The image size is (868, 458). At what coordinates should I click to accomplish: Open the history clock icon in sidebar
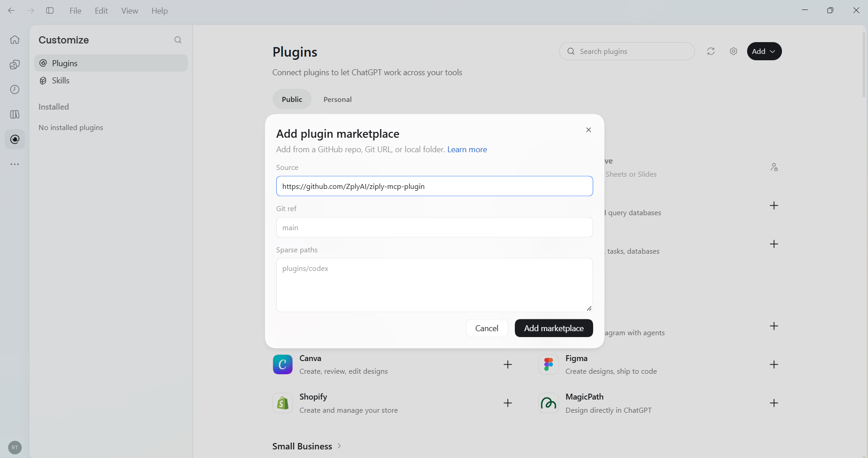(15, 90)
